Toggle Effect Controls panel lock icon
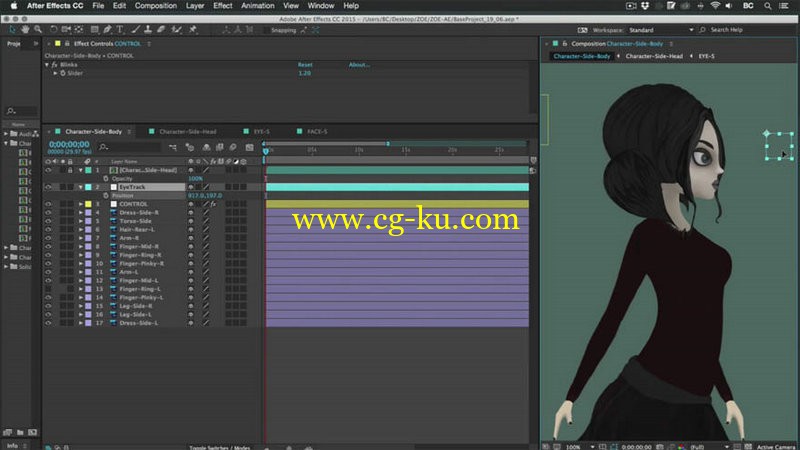 coord(67,44)
